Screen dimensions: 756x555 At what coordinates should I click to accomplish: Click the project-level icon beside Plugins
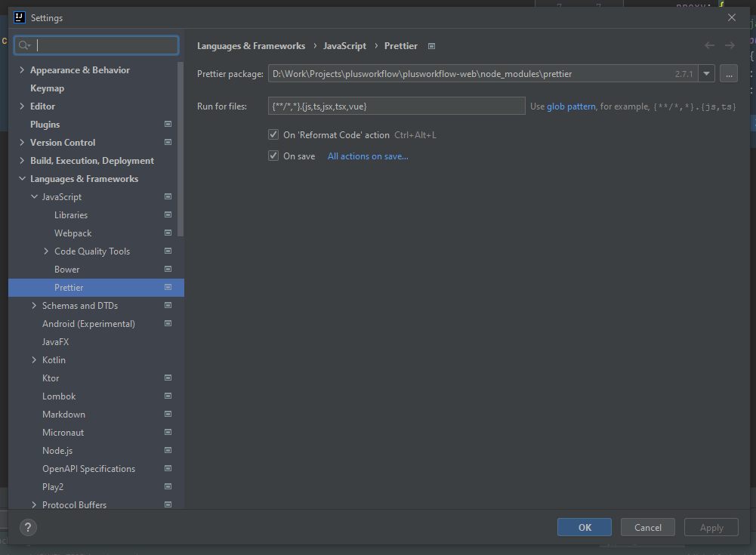tap(168, 125)
